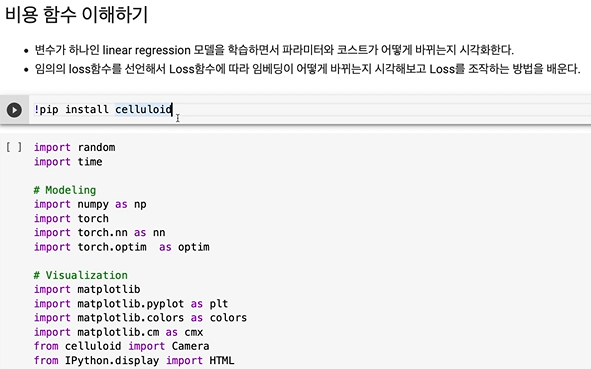
Task: Click the 'from IPython.display import HTML' line
Action: (134, 360)
